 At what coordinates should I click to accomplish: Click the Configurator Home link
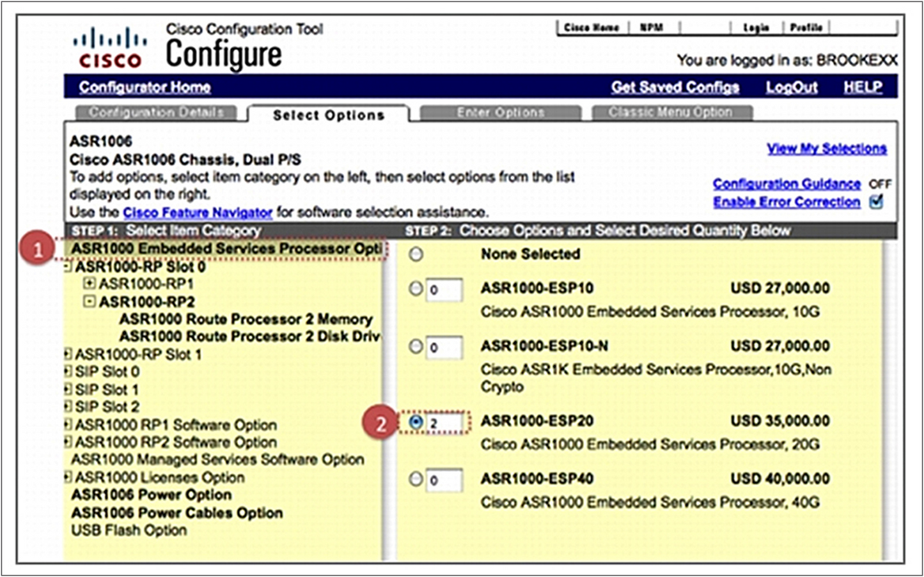[x=145, y=88]
